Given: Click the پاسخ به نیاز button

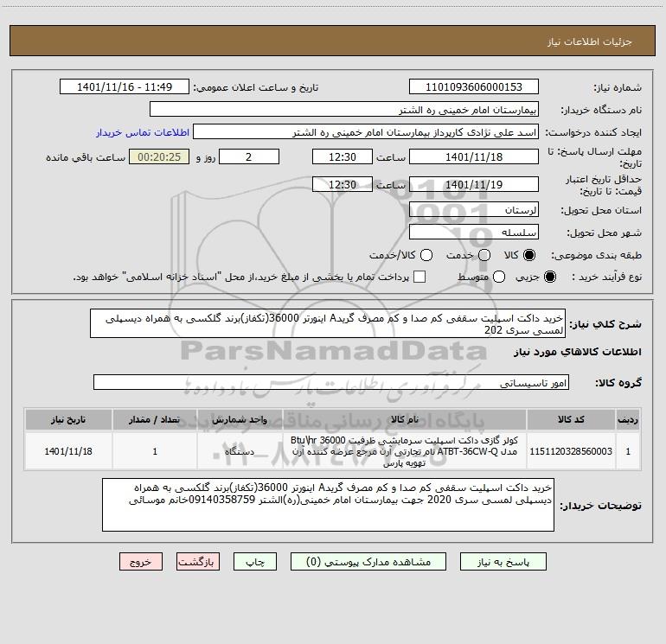Looking at the screenshot, I should click(503, 562).
